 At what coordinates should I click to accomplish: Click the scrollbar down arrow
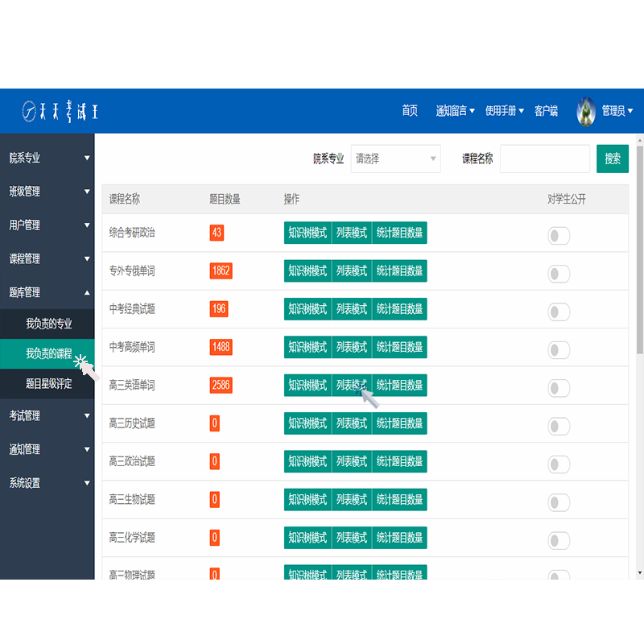639,573
